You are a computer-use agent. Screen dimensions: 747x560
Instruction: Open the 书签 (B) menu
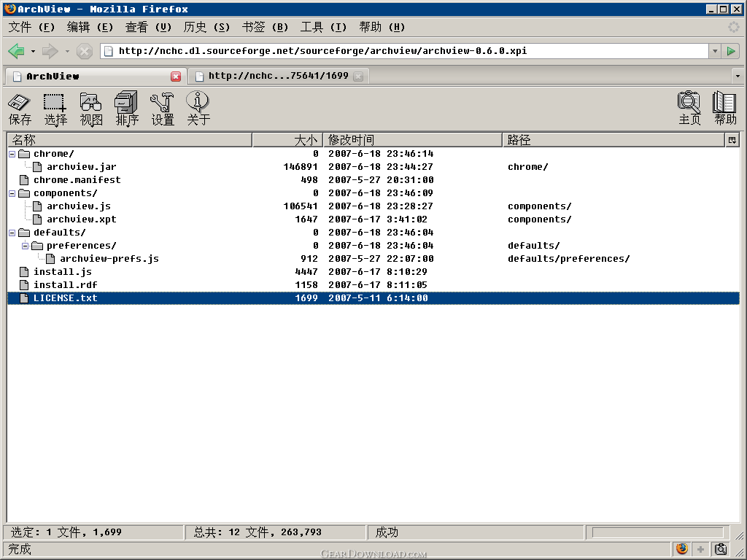tap(265, 27)
